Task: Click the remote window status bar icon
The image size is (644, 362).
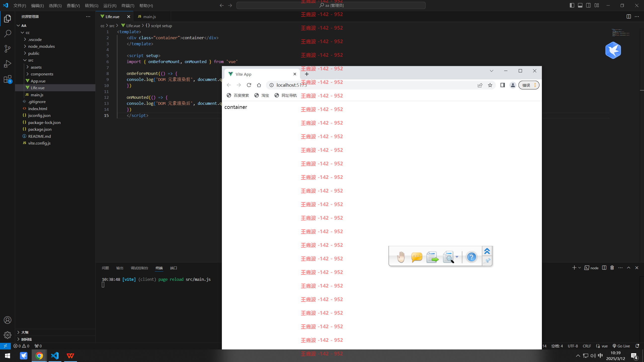Action: [x=5, y=346]
